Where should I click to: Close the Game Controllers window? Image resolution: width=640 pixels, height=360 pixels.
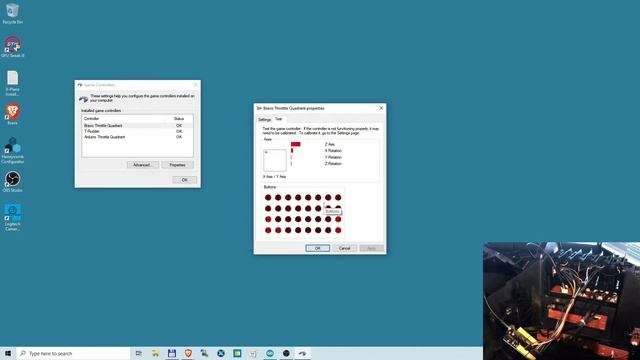pos(196,85)
